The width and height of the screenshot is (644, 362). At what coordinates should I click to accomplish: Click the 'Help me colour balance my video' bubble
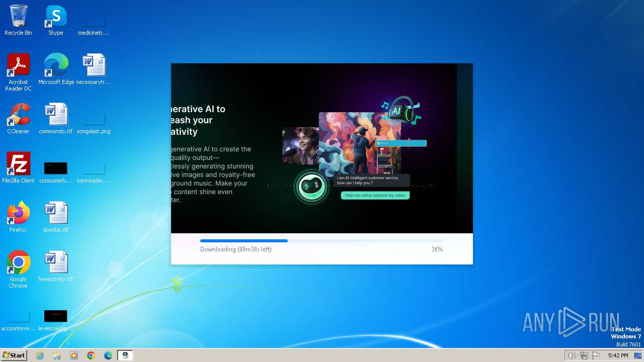pyautogui.click(x=375, y=195)
